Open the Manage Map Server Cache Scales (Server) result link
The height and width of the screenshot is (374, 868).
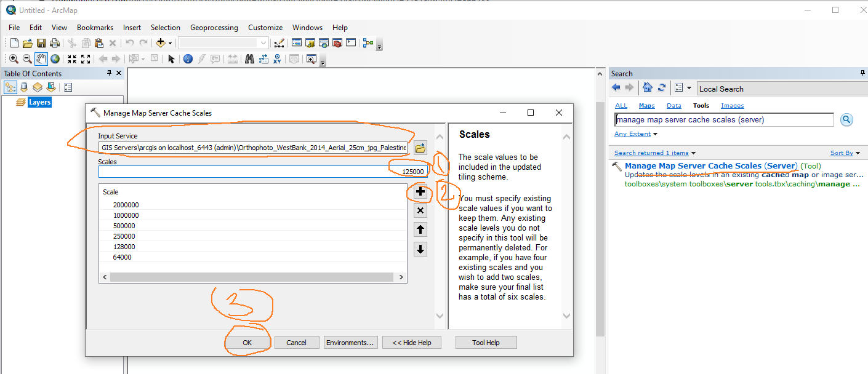point(711,166)
